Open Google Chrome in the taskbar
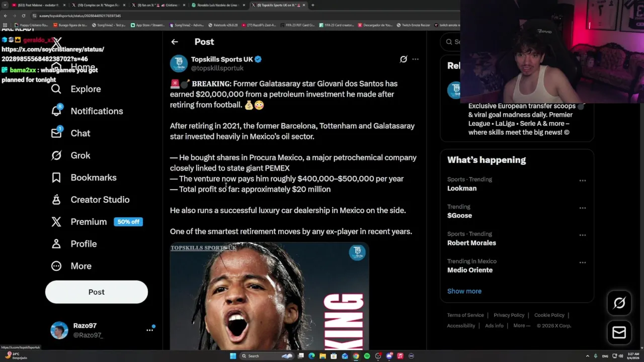644x362 pixels. [x=356, y=356]
